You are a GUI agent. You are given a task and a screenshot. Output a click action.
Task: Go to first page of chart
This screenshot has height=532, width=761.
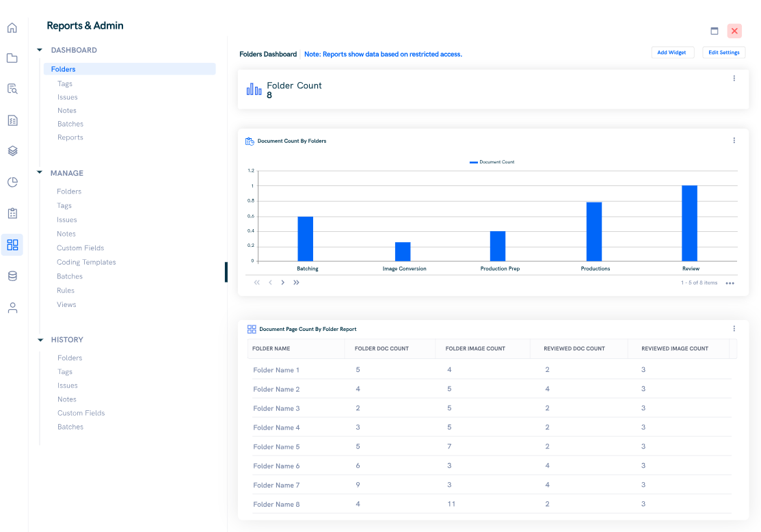pyautogui.click(x=256, y=282)
